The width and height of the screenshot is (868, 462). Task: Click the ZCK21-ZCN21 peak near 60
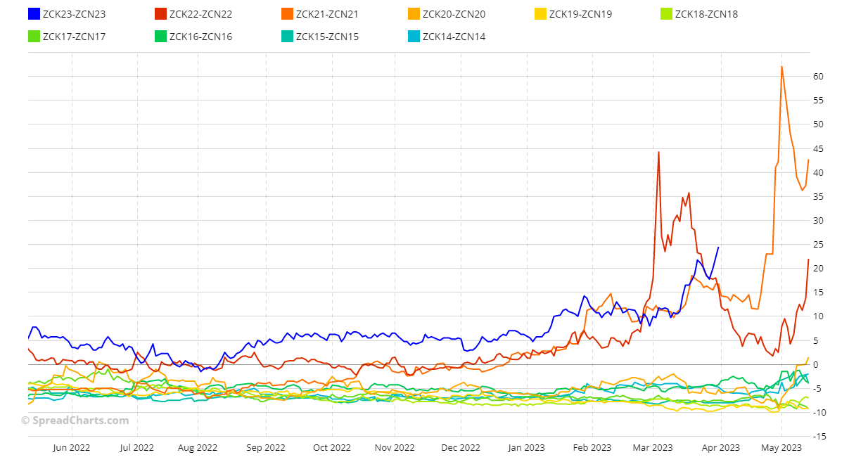(x=781, y=67)
